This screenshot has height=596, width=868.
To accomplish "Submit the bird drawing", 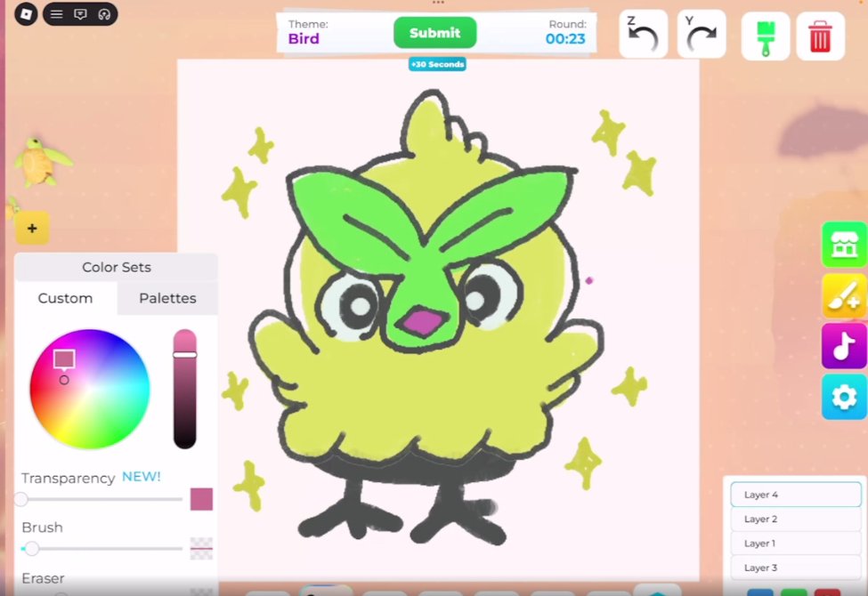I will (434, 33).
